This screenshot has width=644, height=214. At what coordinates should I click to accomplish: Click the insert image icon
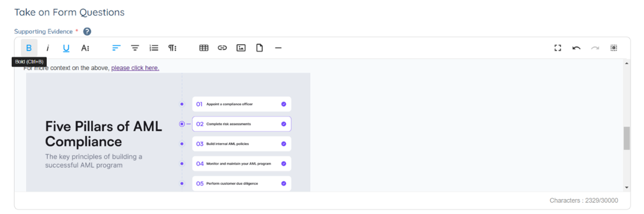(x=241, y=48)
